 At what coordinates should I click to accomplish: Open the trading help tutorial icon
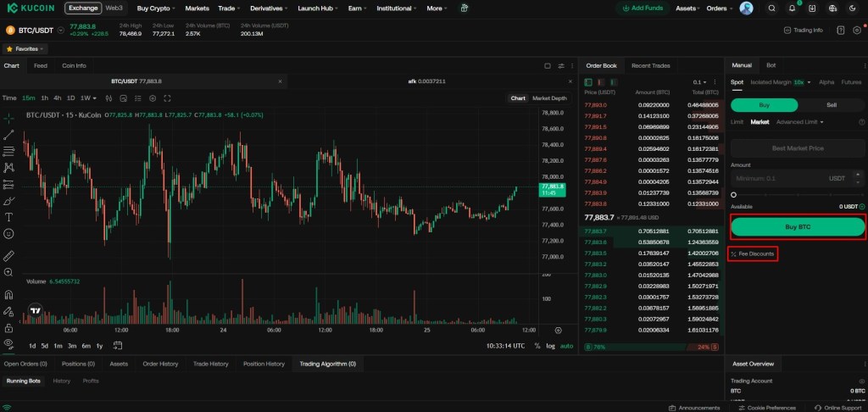tap(841, 31)
